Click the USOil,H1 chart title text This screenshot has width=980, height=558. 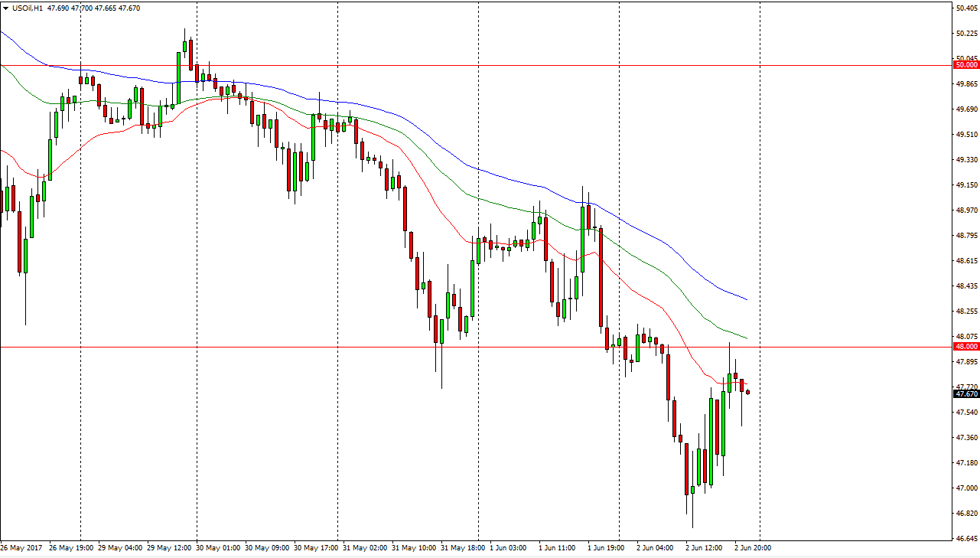tap(25, 8)
